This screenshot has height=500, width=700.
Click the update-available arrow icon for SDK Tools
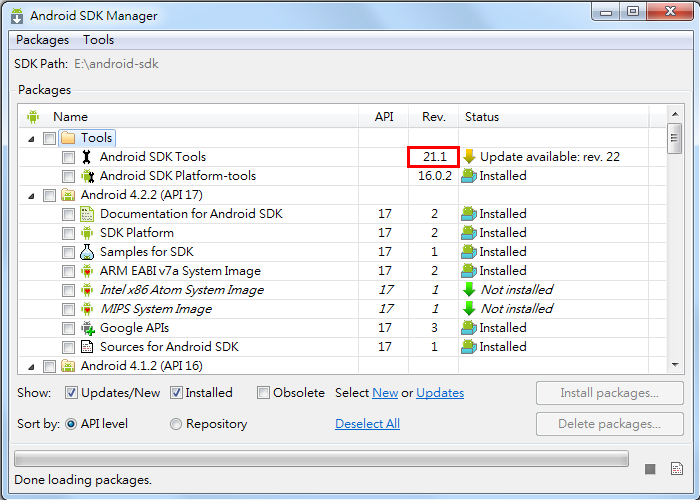[469, 157]
